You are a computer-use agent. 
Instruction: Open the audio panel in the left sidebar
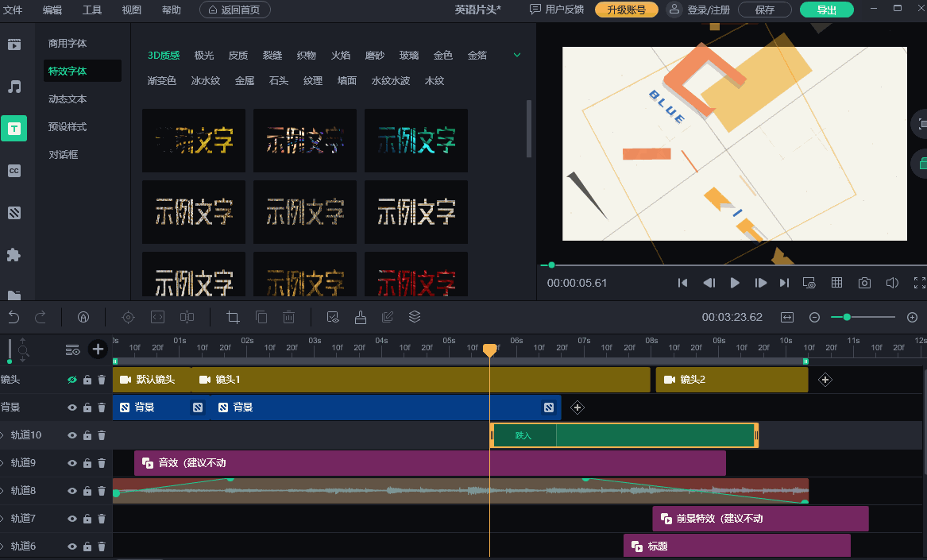coord(14,87)
